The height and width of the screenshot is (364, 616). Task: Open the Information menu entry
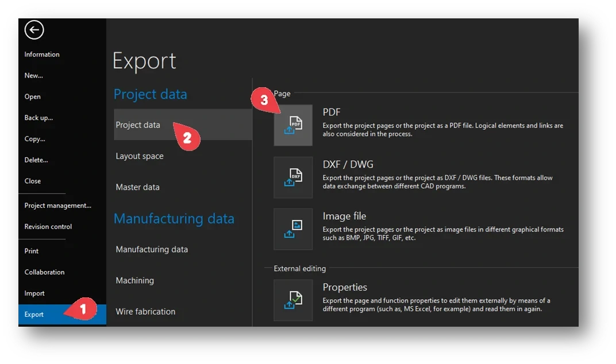click(42, 55)
